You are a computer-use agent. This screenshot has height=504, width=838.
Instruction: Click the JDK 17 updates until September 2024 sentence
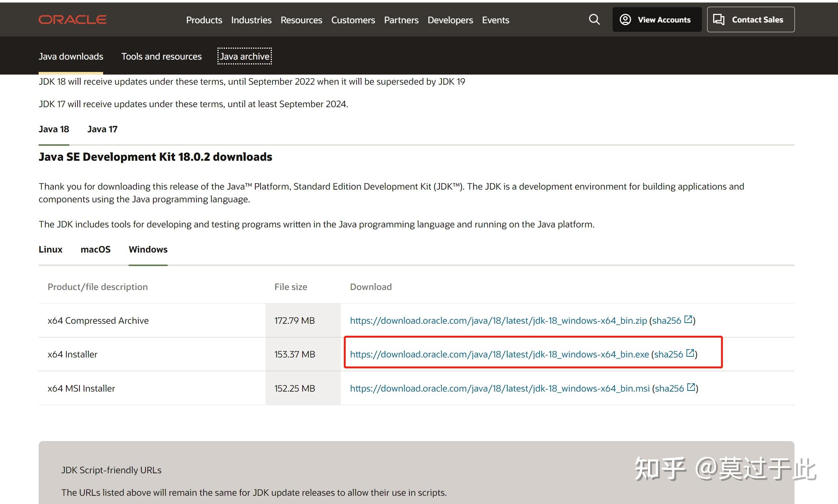(x=193, y=104)
